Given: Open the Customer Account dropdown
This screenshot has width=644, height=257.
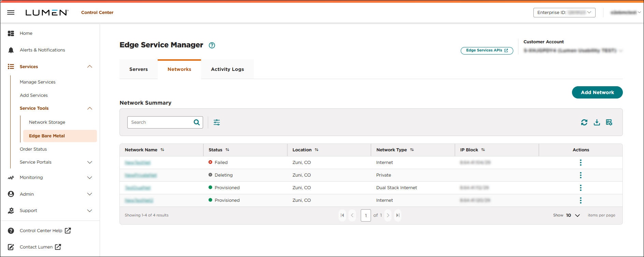Looking at the screenshot, I should [573, 51].
